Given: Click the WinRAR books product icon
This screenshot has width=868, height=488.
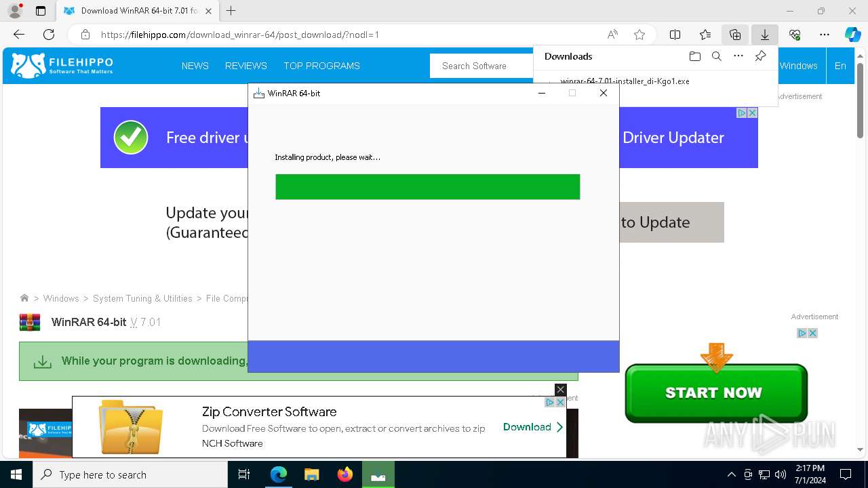Looking at the screenshot, I should [x=30, y=323].
